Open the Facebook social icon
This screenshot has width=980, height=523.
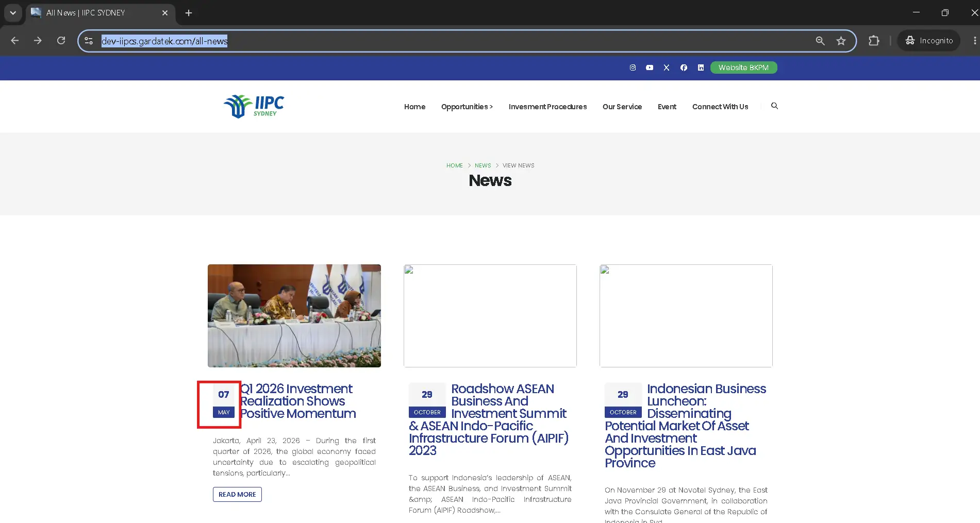click(x=684, y=68)
